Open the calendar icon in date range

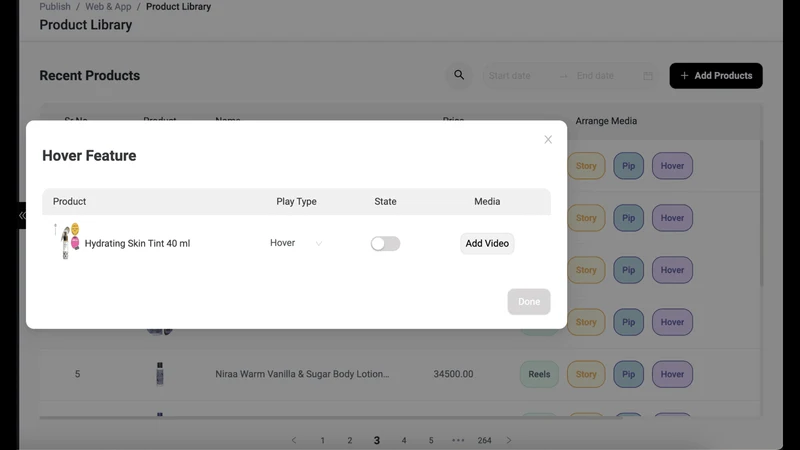coord(648,76)
